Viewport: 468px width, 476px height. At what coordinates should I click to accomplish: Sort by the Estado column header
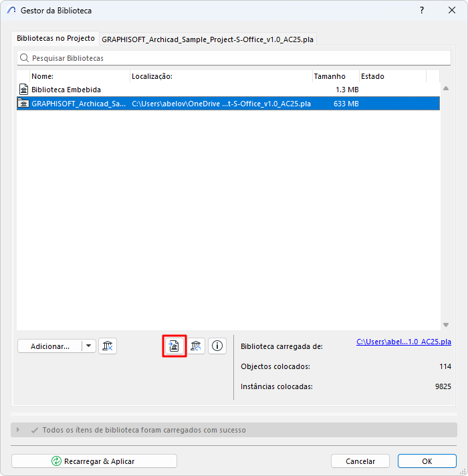pyautogui.click(x=392, y=76)
